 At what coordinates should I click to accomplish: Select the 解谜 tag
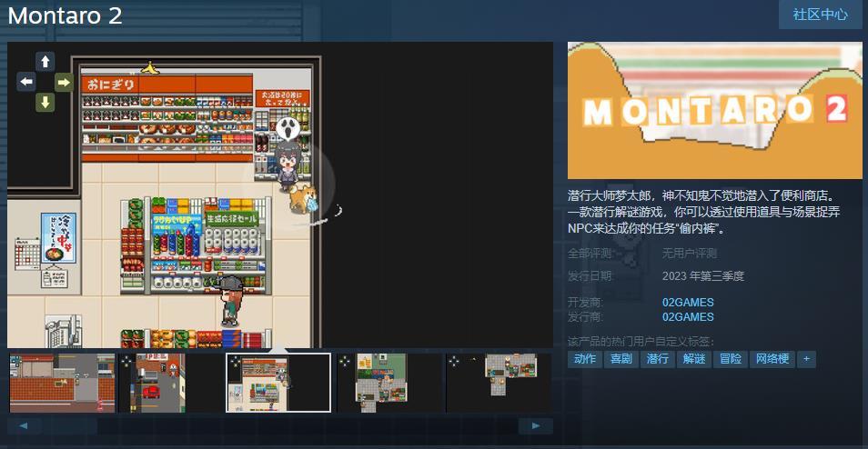click(x=694, y=359)
